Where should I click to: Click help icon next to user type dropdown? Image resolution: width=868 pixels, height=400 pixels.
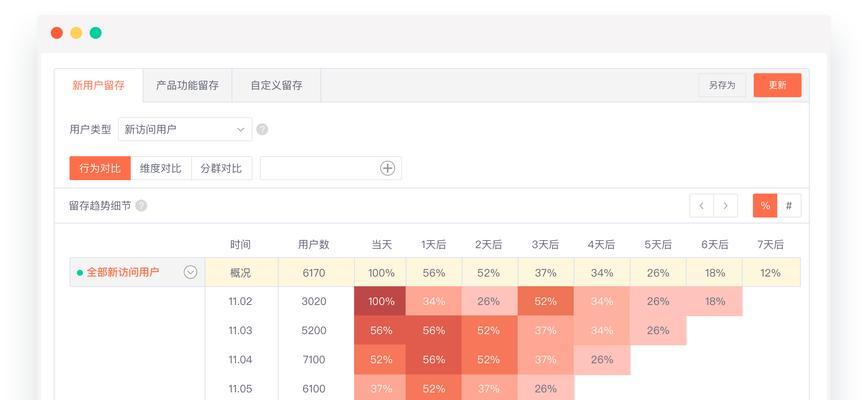[x=262, y=129]
